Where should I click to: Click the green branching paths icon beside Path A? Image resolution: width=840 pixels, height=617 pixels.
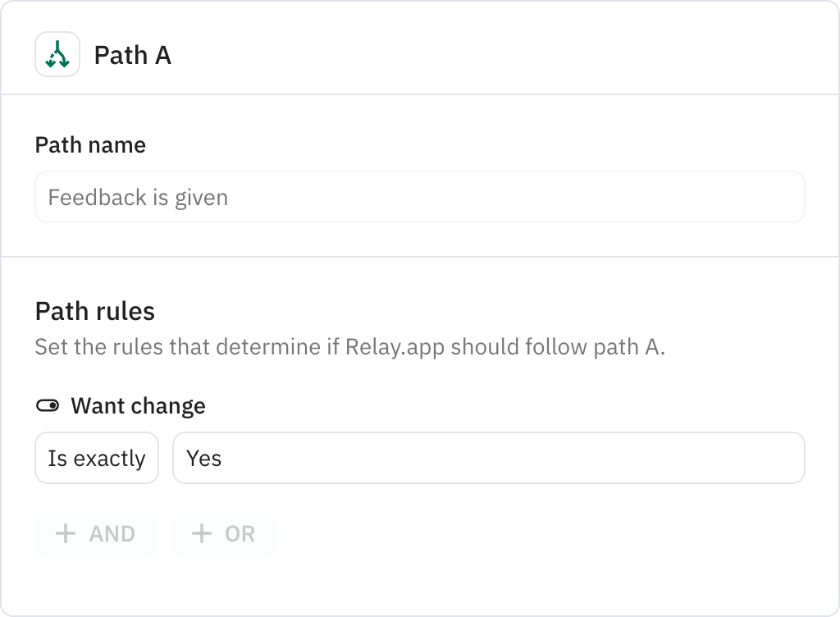coord(57,55)
